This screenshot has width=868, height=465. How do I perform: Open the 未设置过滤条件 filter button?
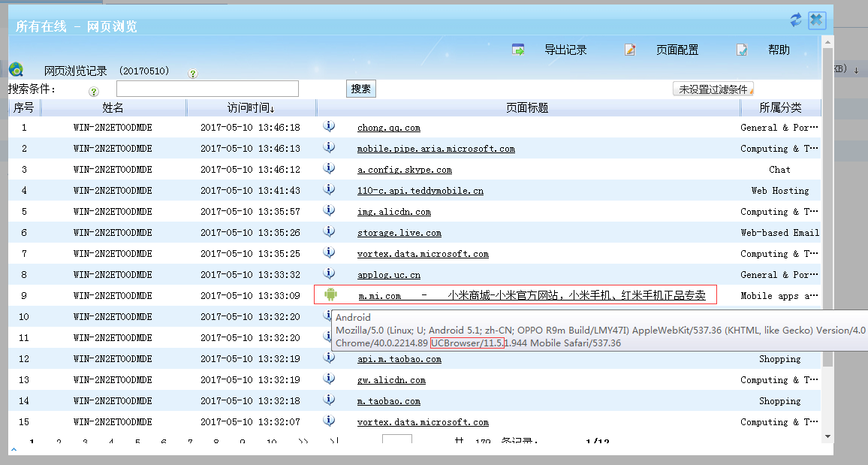[713, 89]
